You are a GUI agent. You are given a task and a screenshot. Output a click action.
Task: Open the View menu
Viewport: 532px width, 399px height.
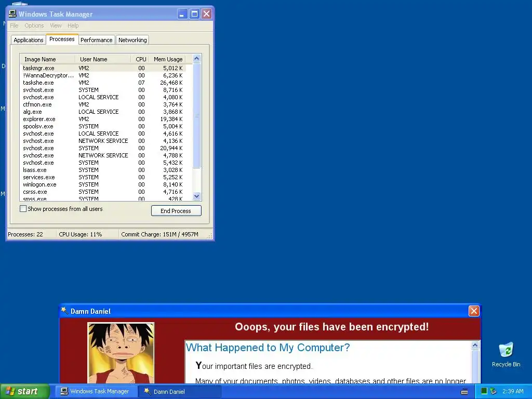[56, 25]
